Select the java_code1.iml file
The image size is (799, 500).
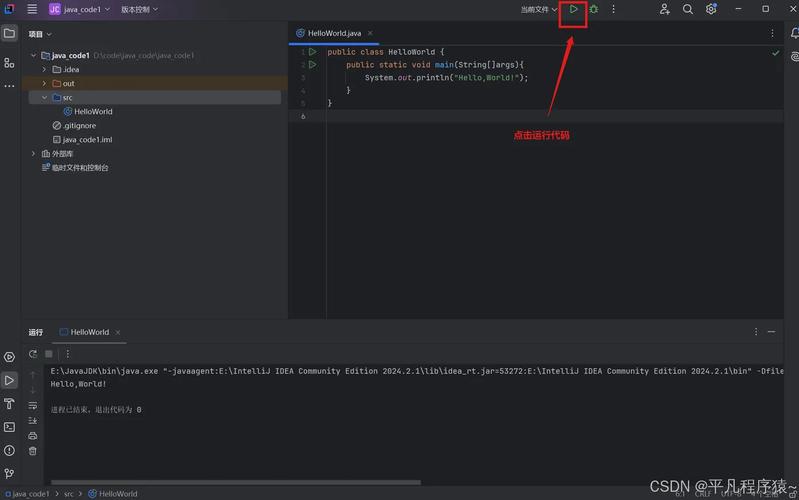pyautogui.click(x=83, y=139)
